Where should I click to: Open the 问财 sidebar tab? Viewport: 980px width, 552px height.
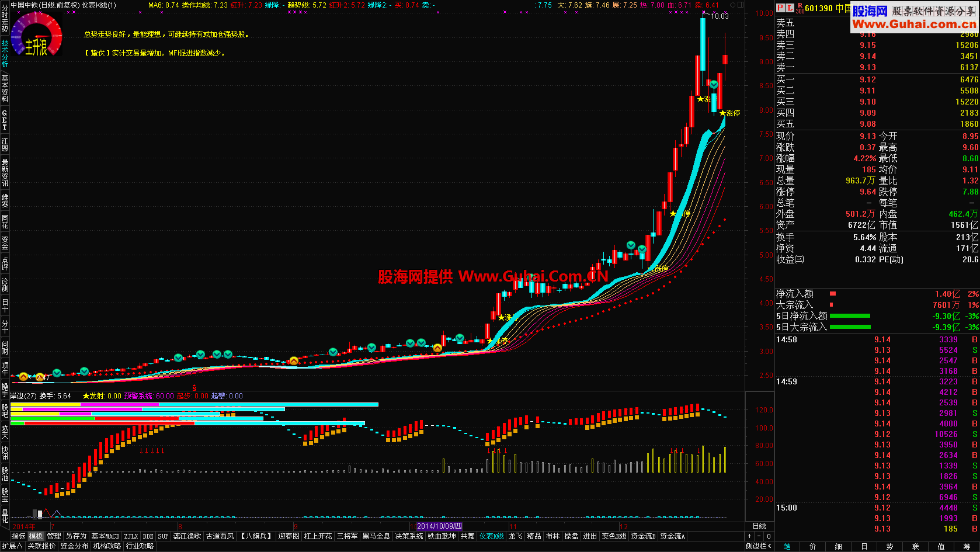[5, 348]
